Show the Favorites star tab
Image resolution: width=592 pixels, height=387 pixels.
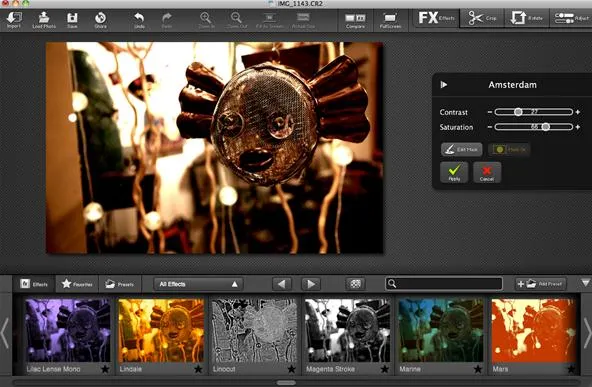77,284
